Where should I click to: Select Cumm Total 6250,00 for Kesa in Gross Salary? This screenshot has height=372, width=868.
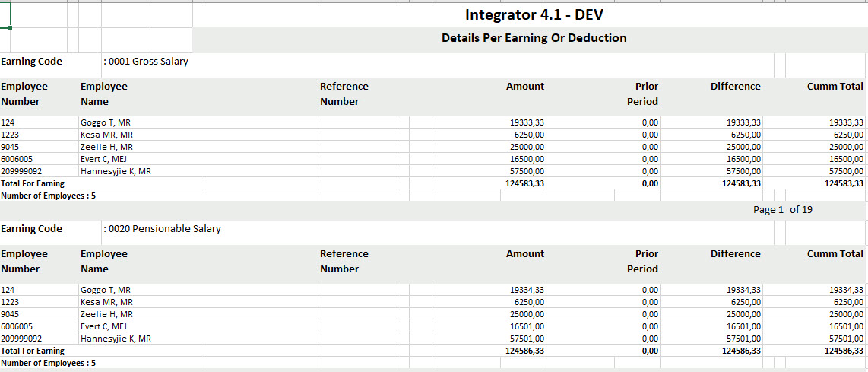pyautogui.click(x=847, y=135)
